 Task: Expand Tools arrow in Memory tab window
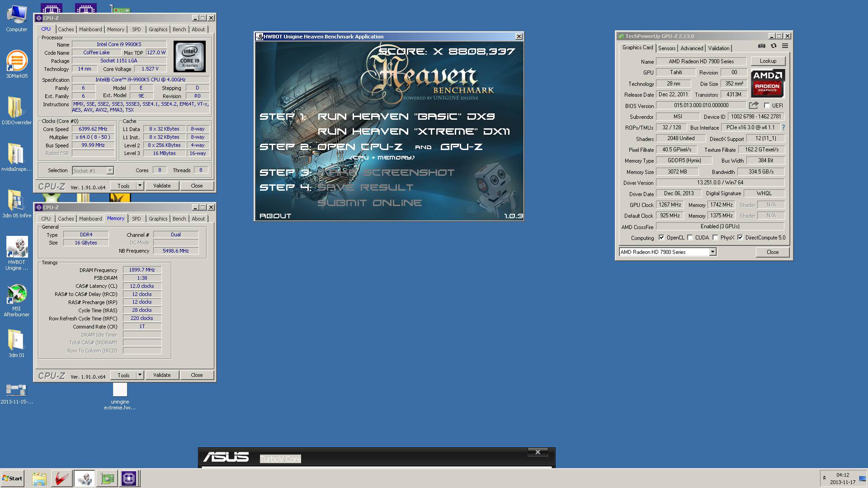point(140,375)
